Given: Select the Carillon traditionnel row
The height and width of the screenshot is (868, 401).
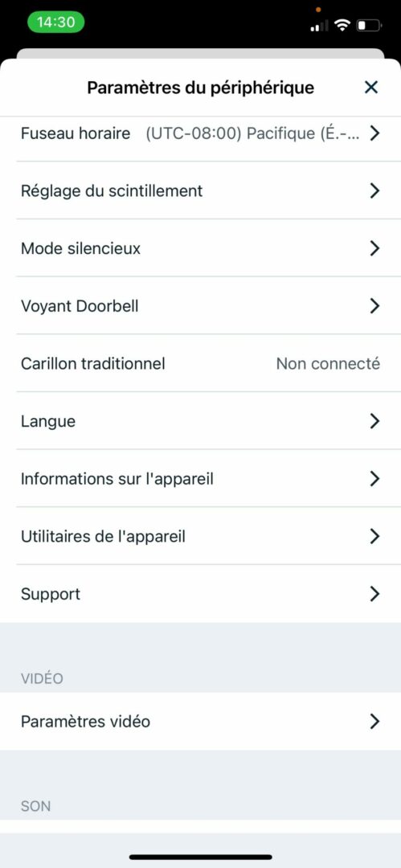Looking at the screenshot, I should click(201, 364).
